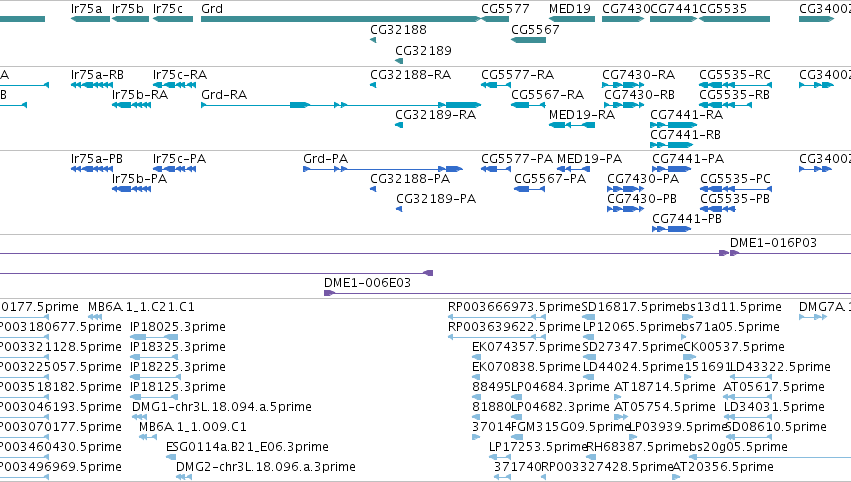Click the MB6A.1_1.009.C1 EST feature
The height and width of the screenshot is (482, 851).
(x=148, y=436)
